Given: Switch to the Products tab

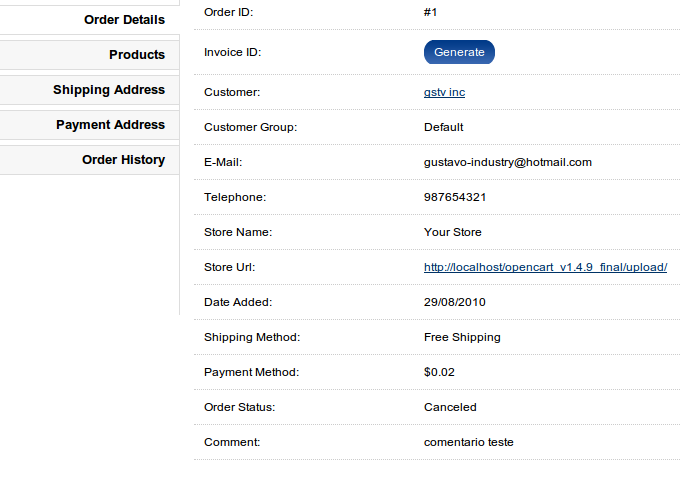Looking at the screenshot, I should click(89, 55).
